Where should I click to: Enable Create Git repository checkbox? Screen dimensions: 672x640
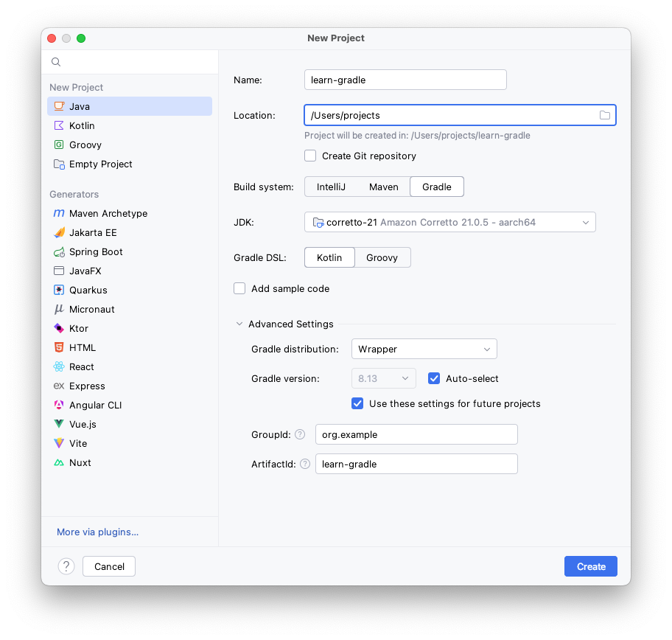(310, 156)
